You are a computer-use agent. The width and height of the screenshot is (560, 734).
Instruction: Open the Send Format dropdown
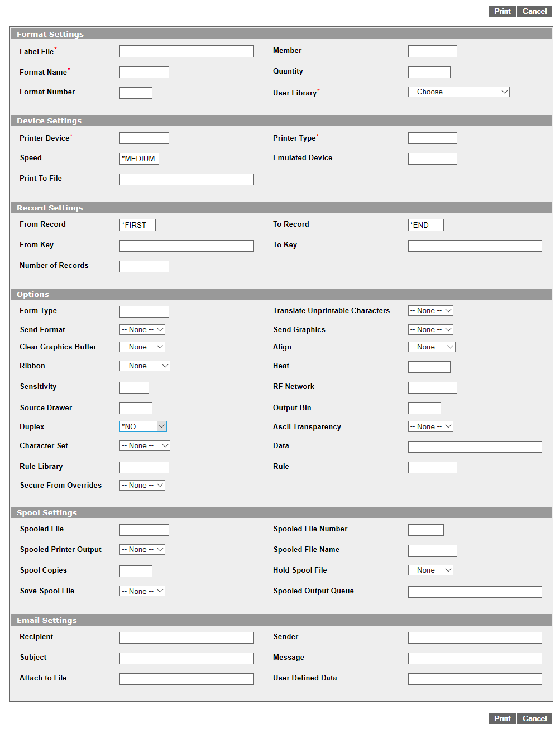point(142,330)
